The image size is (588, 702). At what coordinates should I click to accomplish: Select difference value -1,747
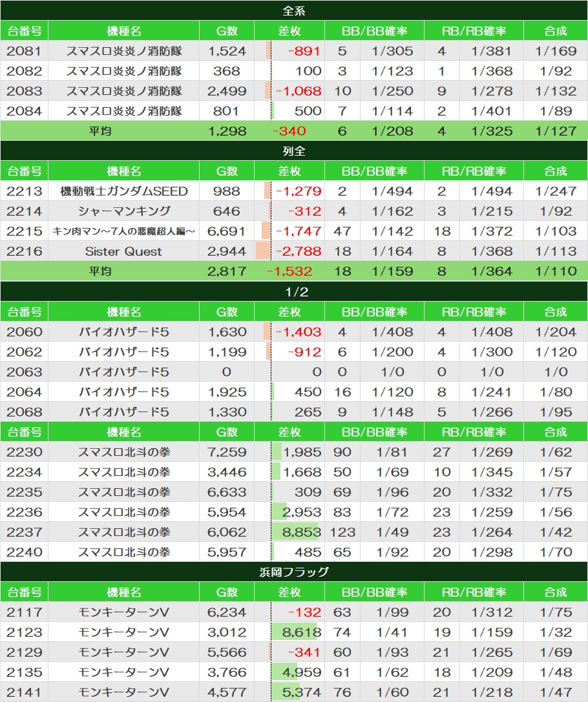pos(299,231)
